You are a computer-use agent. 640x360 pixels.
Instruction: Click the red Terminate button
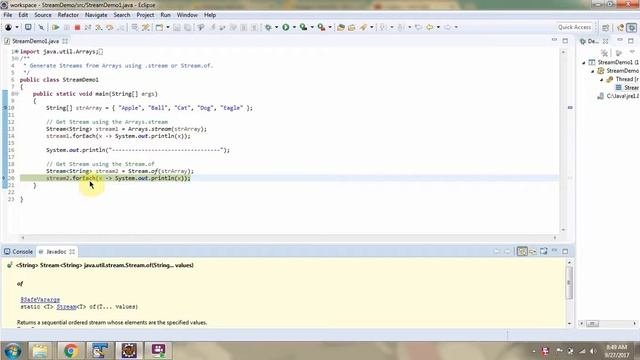(x=77, y=27)
